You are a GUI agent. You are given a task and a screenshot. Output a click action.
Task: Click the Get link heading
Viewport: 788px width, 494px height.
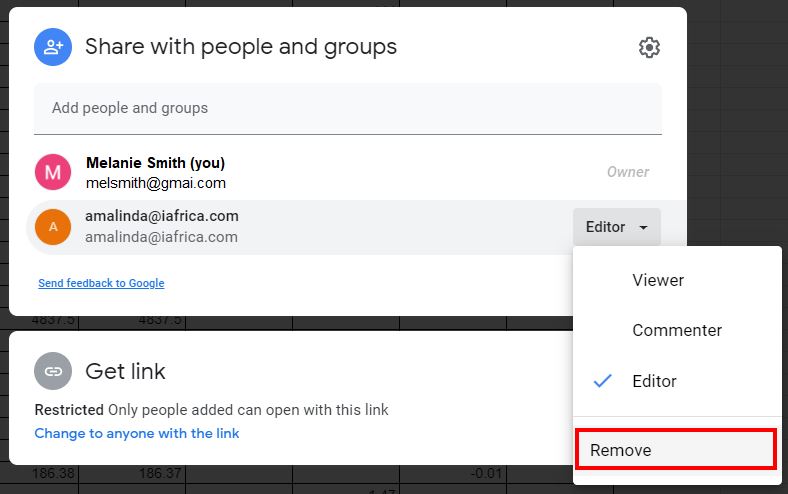click(x=125, y=371)
